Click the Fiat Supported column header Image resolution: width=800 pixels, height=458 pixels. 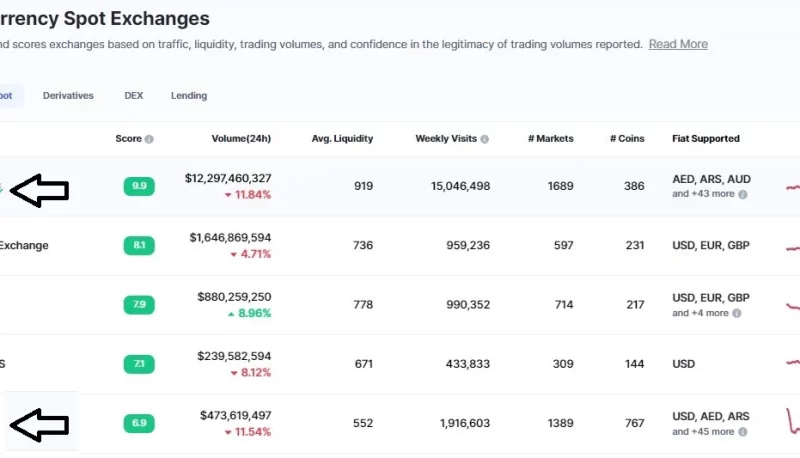tap(706, 139)
